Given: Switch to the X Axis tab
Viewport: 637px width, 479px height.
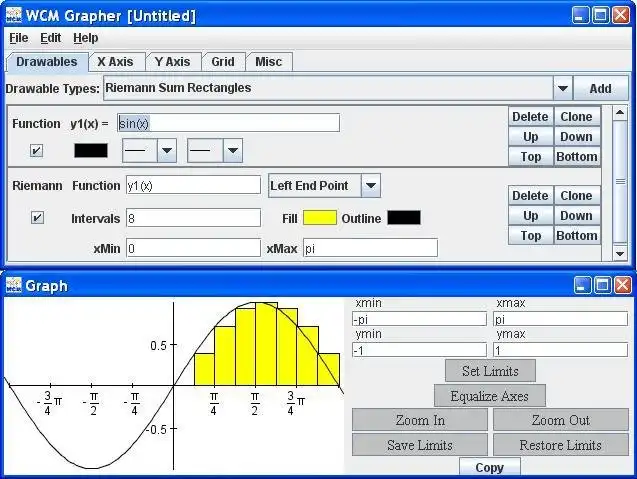Looking at the screenshot, I should click(115, 62).
